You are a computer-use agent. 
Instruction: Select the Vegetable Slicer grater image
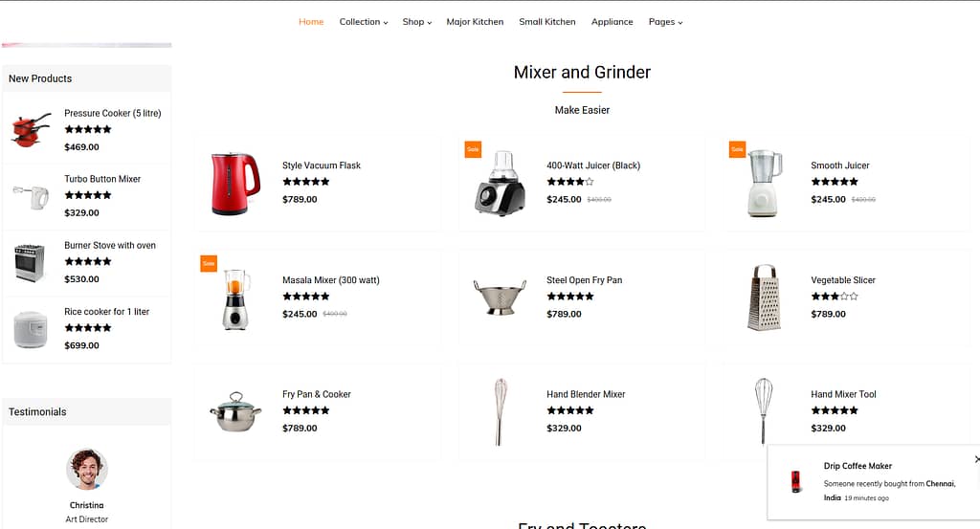[764, 298]
